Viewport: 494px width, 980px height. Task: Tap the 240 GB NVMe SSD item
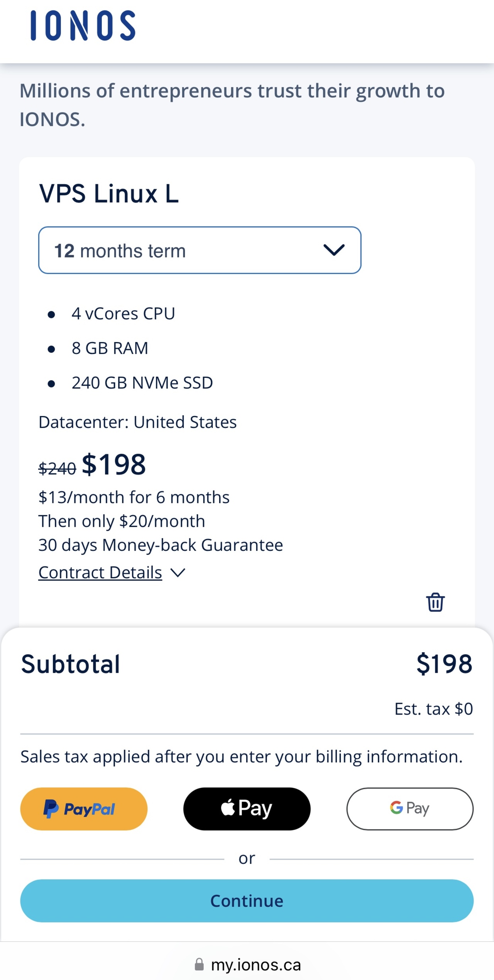[x=142, y=383]
